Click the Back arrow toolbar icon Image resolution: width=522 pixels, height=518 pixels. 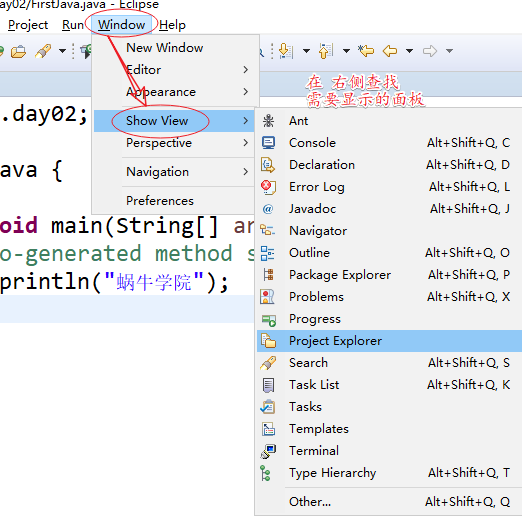tap(390, 51)
